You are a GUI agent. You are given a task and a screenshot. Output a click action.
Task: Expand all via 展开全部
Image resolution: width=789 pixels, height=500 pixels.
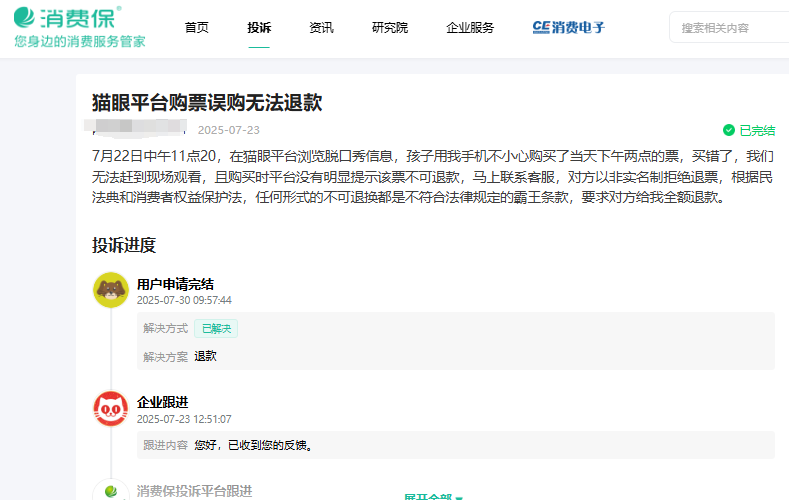coord(433,496)
